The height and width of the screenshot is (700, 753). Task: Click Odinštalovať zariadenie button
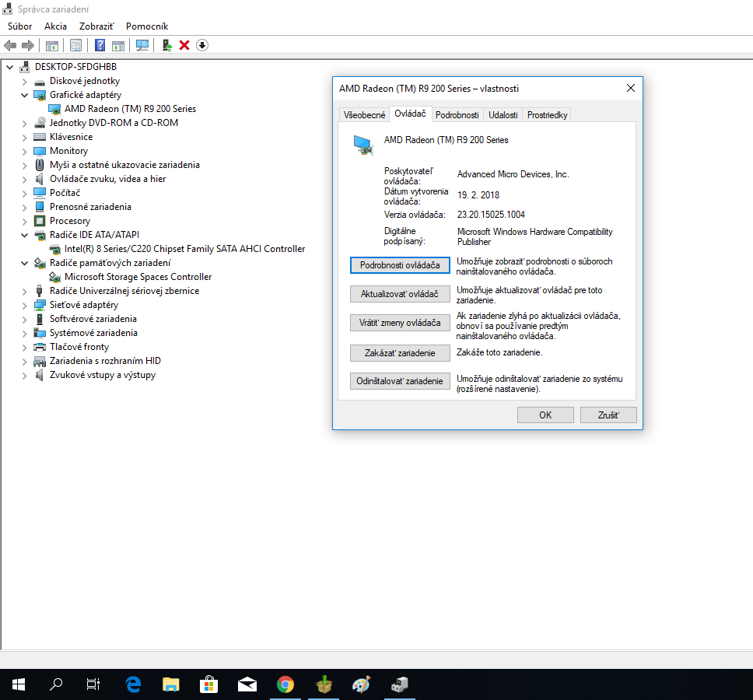(400, 381)
